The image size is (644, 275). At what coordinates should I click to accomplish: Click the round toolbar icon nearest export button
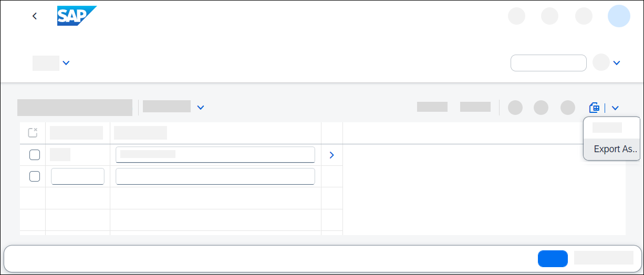click(x=568, y=108)
